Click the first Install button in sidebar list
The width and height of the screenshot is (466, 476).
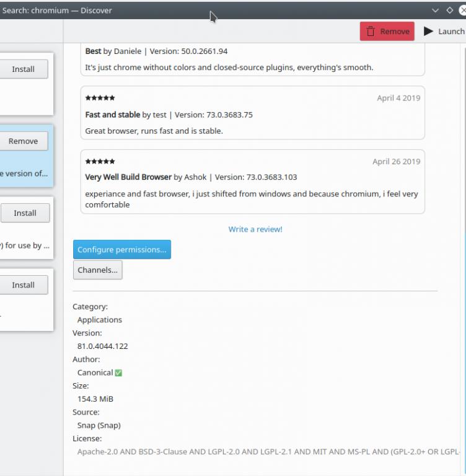pos(24,69)
